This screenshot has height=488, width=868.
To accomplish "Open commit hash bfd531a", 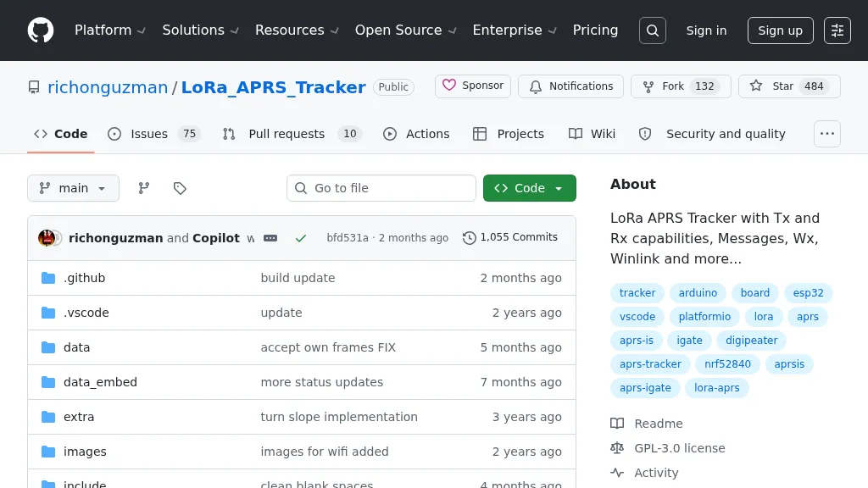I will point(347,238).
